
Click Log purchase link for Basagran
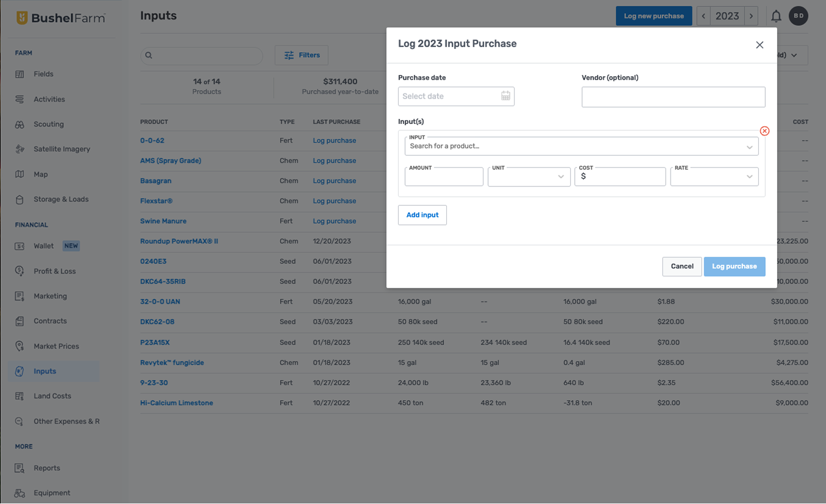coord(334,181)
